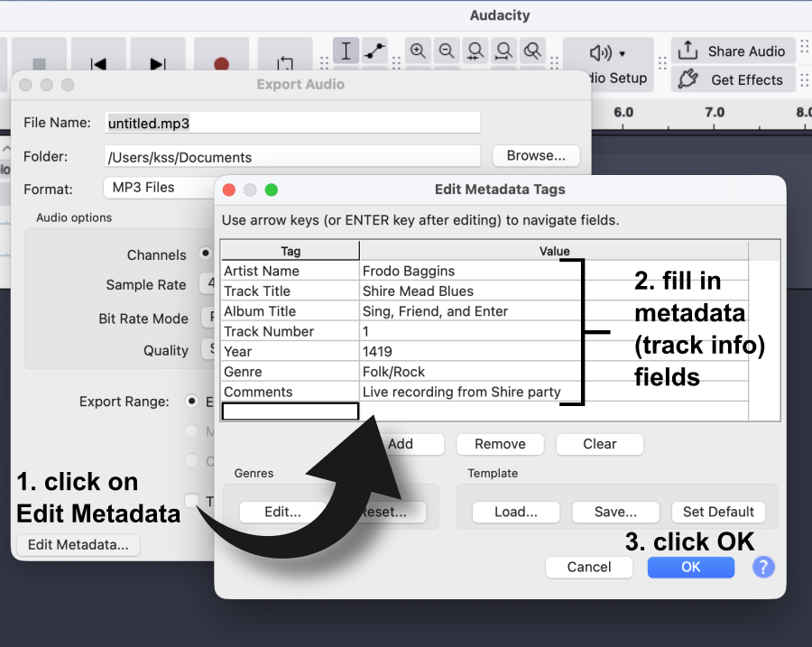Click the Clear button
Viewport: 812px width, 647px height.
click(600, 444)
